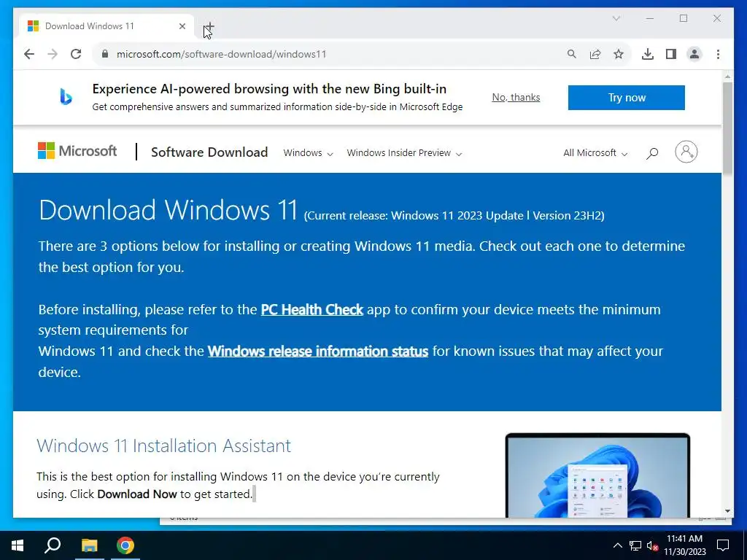The image size is (747, 560).
Task: Open Windows release information status link
Action: [x=318, y=351]
